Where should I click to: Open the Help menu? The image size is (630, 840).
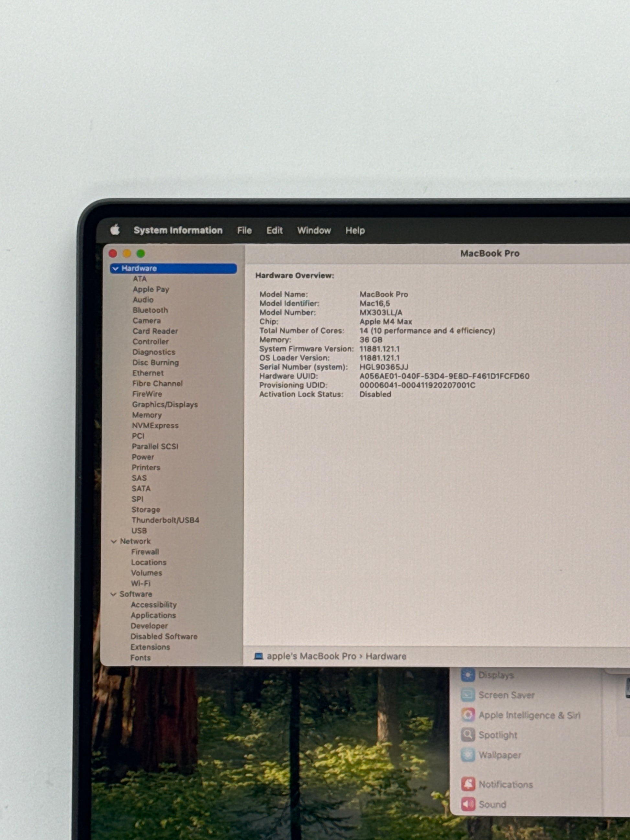(x=355, y=230)
